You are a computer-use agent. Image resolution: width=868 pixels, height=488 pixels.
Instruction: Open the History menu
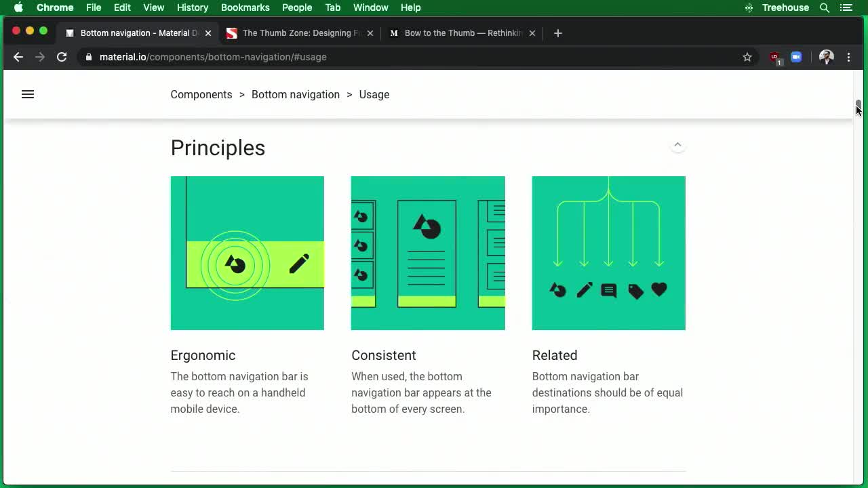coord(193,7)
